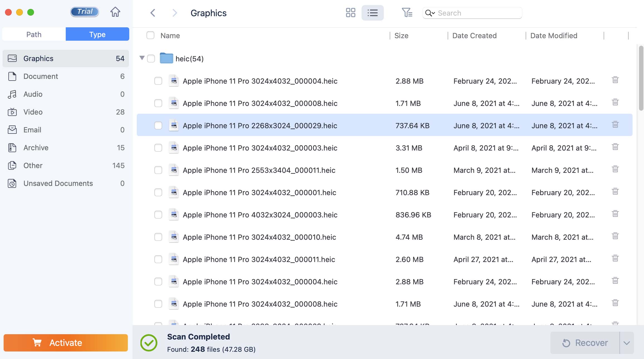
Task: Switch to grid thumbnail view
Action: point(350,13)
